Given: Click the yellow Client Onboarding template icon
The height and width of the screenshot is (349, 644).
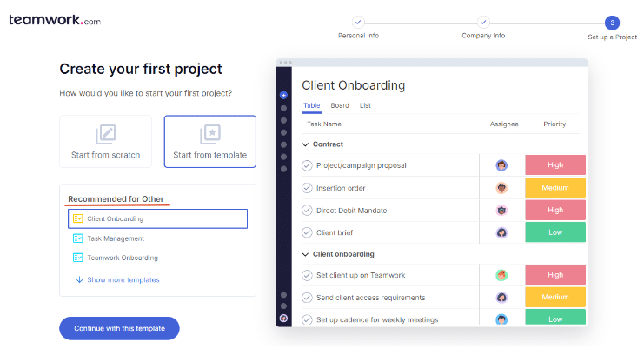Looking at the screenshot, I should pyautogui.click(x=78, y=218).
